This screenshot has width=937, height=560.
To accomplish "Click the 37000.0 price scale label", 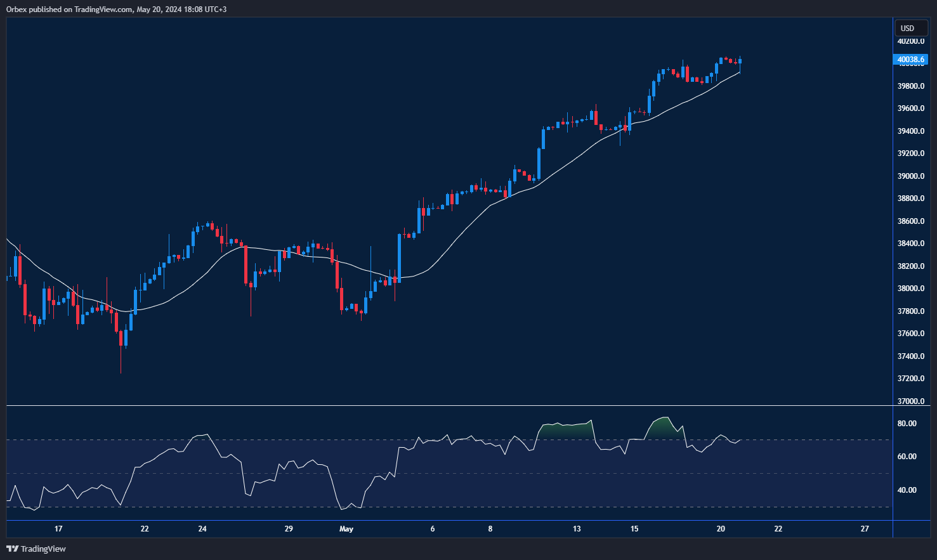I will (x=910, y=401).
